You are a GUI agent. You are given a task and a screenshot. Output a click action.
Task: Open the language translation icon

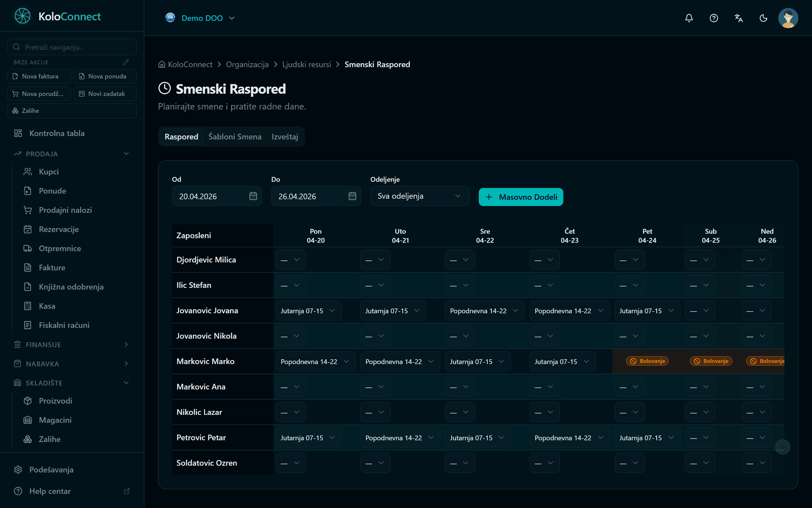(738, 18)
